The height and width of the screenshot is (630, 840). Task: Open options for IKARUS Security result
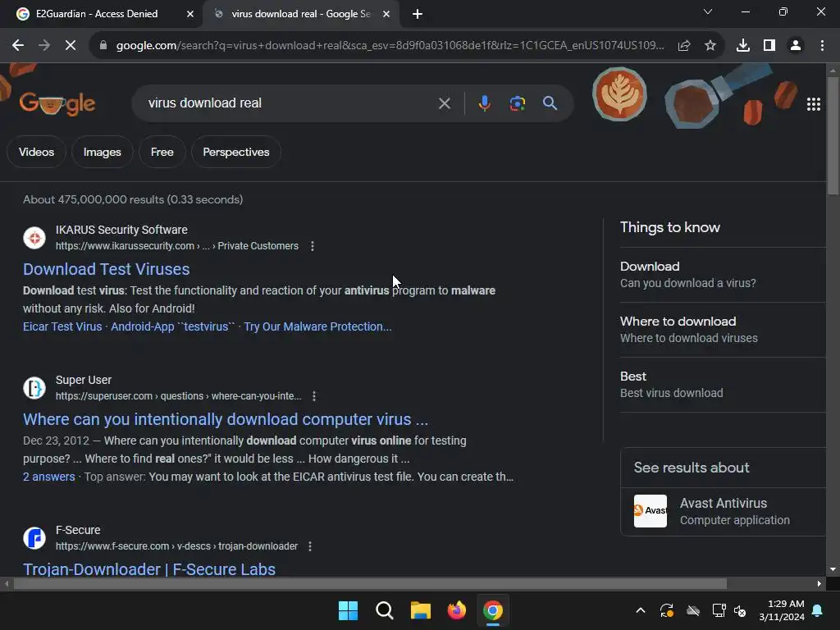click(x=313, y=246)
